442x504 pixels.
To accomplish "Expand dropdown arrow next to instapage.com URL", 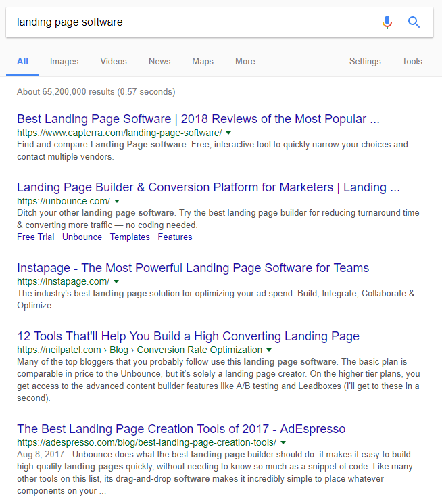I will 116,281.
